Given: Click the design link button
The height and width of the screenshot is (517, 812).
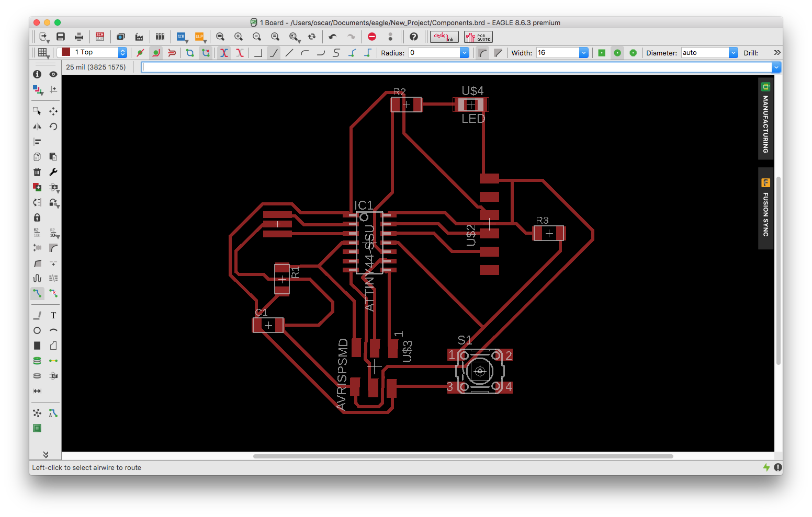Looking at the screenshot, I should (x=444, y=37).
